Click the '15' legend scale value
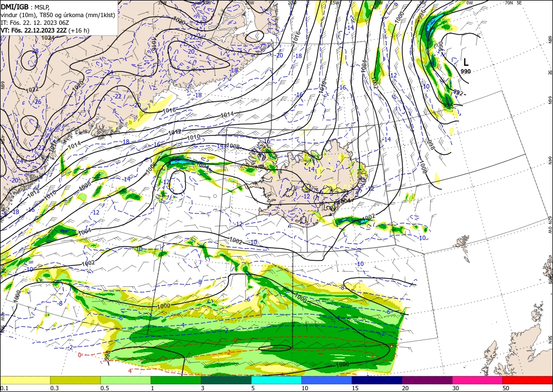The image size is (553, 392). (355, 388)
